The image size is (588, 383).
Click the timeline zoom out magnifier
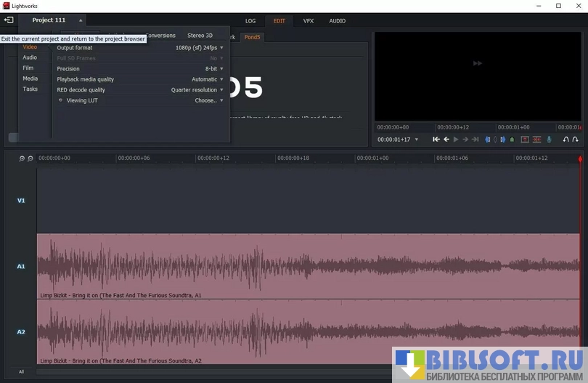tap(30, 158)
